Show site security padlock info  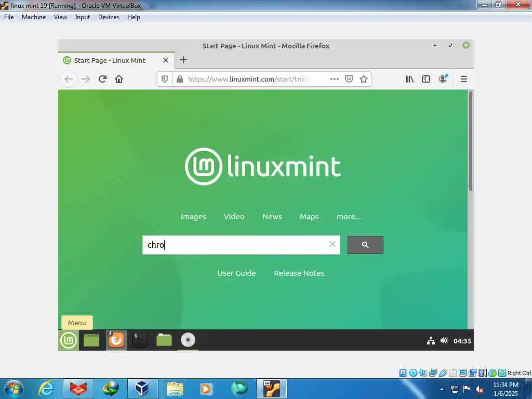pyautogui.click(x=180, y=79)
